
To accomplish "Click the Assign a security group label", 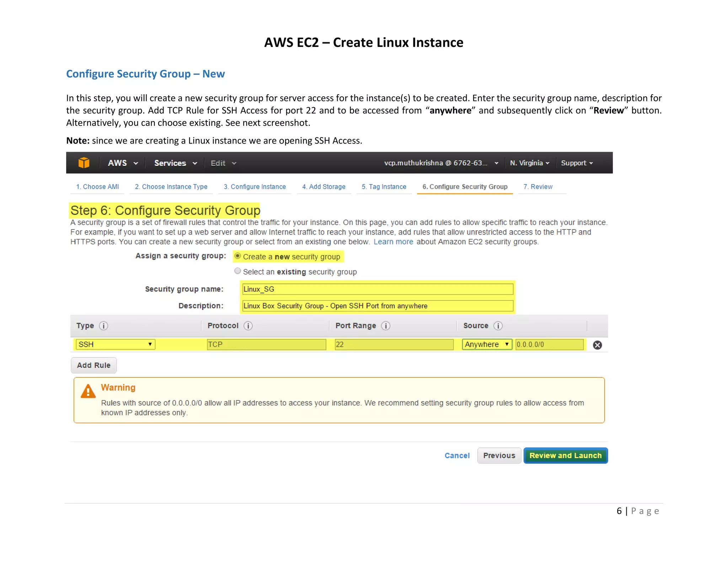I will pyautogui.click(x=181, y=256).
